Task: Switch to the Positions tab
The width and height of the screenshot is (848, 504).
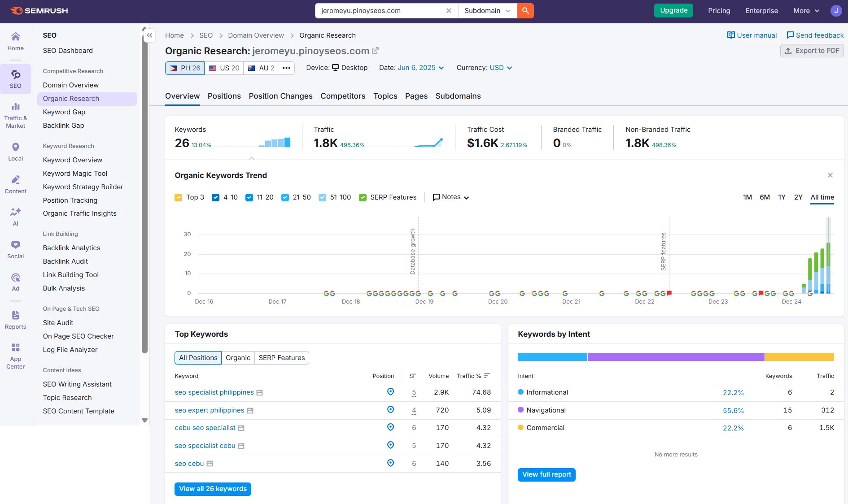Action: [x=224, y=96]
